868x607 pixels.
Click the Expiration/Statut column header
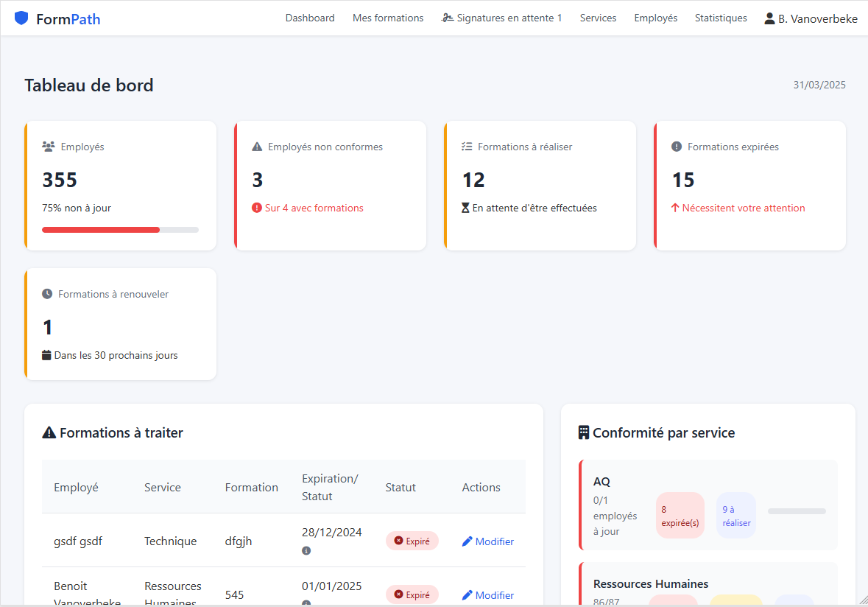330,488
